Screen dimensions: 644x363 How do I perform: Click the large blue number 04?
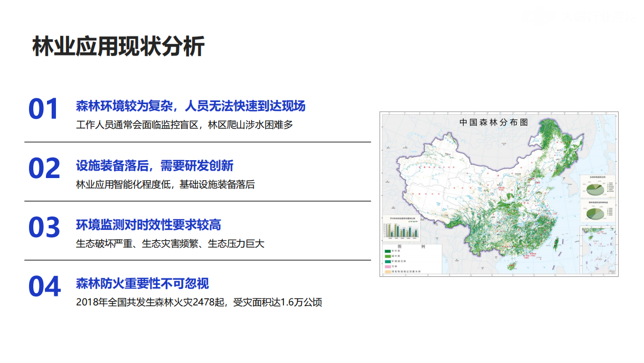coord(44,287)
